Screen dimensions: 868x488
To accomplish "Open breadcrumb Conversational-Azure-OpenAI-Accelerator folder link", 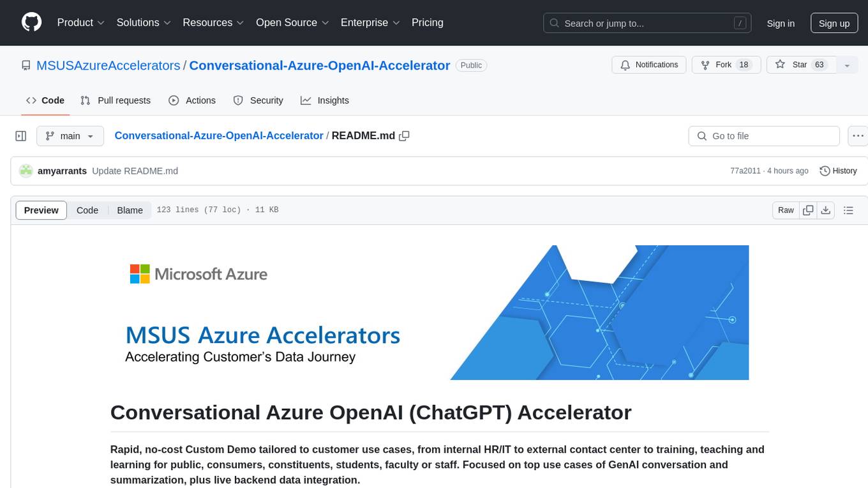I will coord(219,135).
